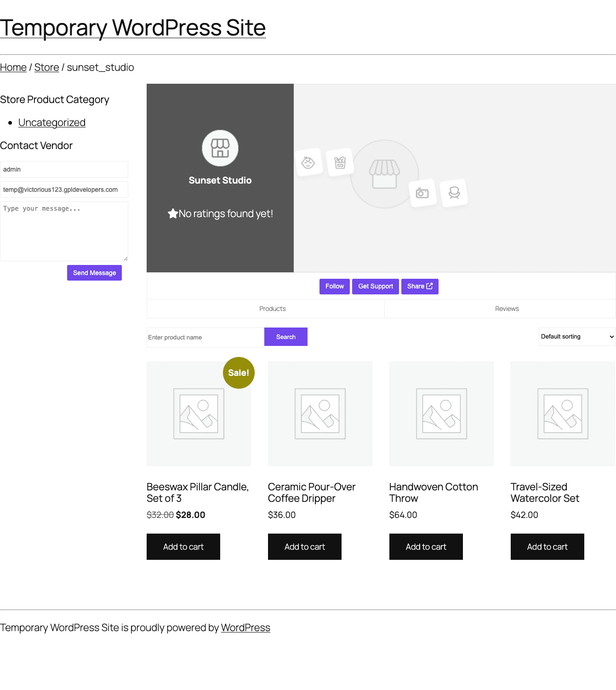Open the Home breadcrumb link
Image resolution: width=616 pixels, height=690 pixels.
pyautogui.click(x=13, y=67)
